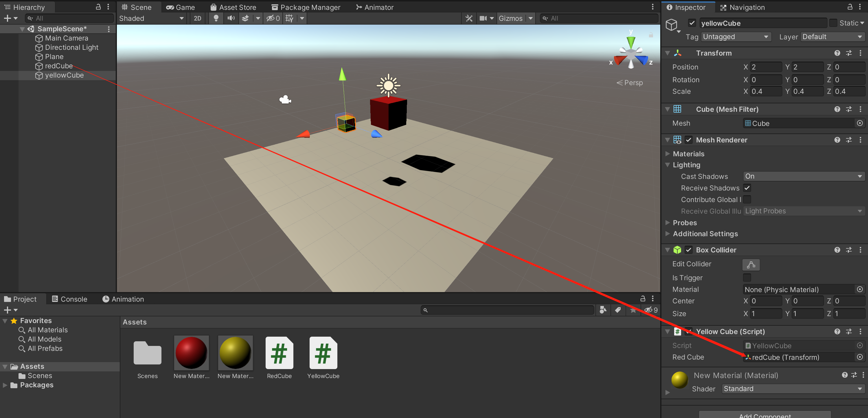Open the Box Collider preset settings icon

tap(849, 250)
